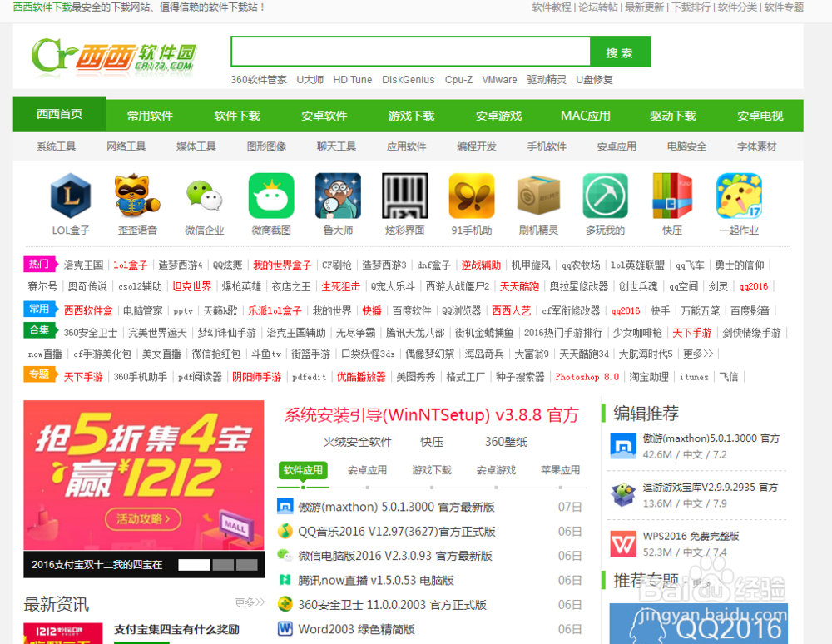Screen dimensions: 832x644
Task: Open the 一起作业 icon
Action: coord(739,196)
